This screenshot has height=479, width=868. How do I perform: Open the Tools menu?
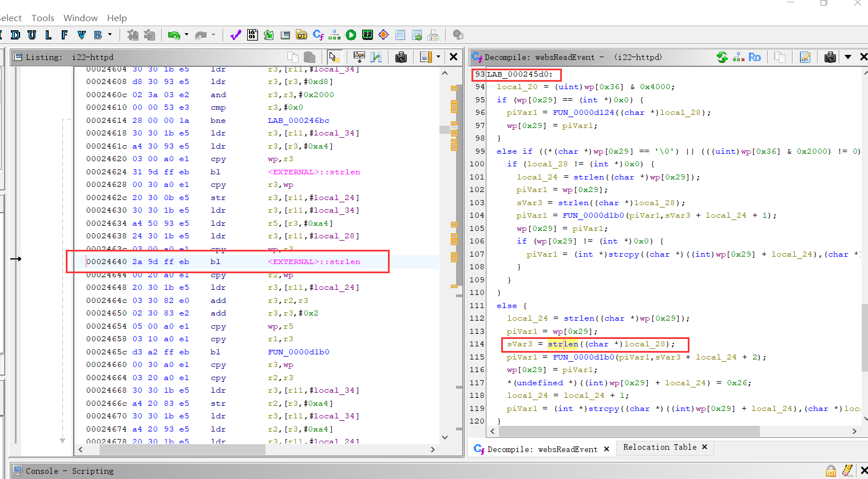click(x=43, y=18)
